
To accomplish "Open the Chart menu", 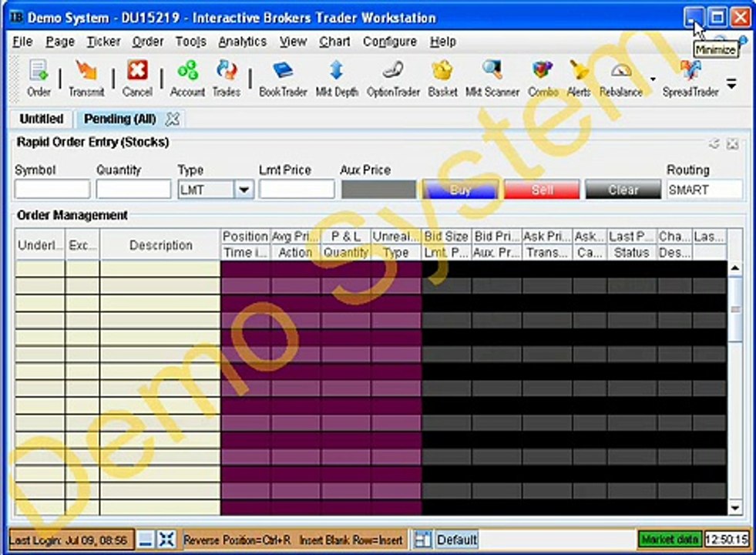I will point(334,42).
